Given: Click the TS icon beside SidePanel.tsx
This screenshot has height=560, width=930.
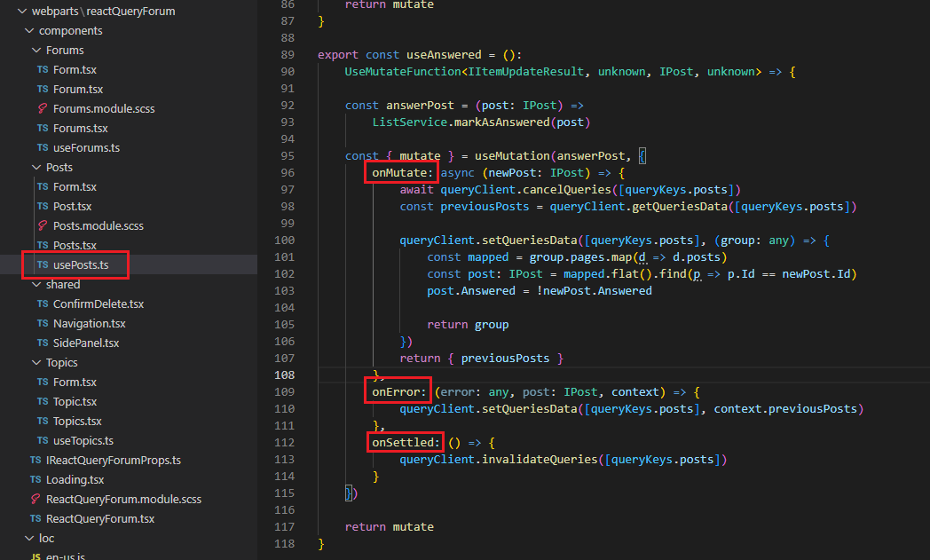Looking at the screenshot, I should (x=43, y=343).
